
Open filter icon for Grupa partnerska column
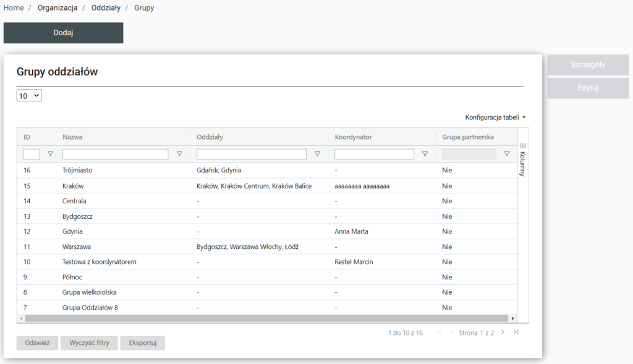point(507,154)
